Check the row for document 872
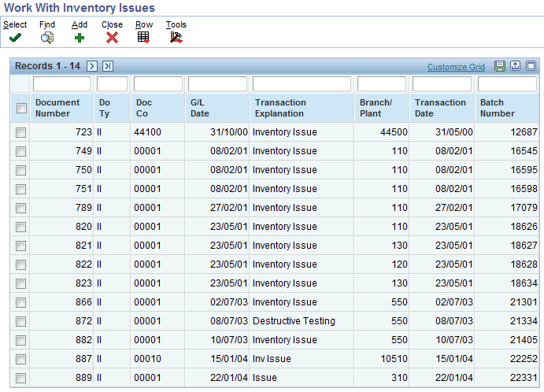 (20, 322)
